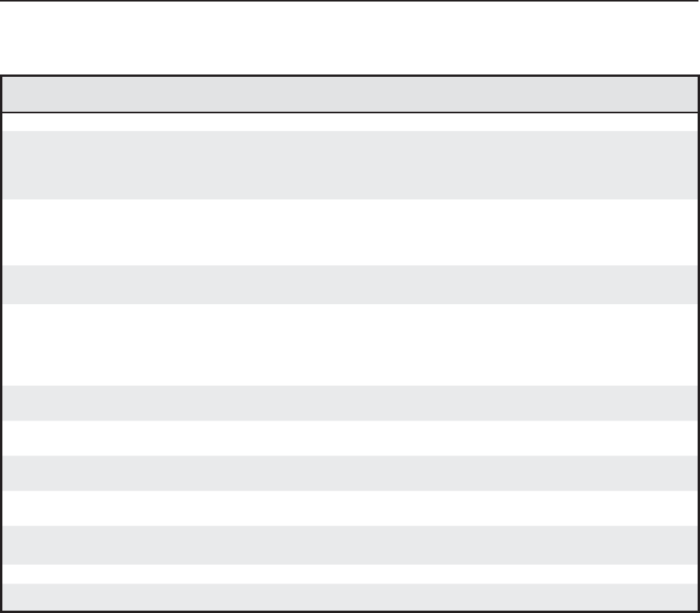
Task: Select the seventh row below the header
Action: (349, 438)
